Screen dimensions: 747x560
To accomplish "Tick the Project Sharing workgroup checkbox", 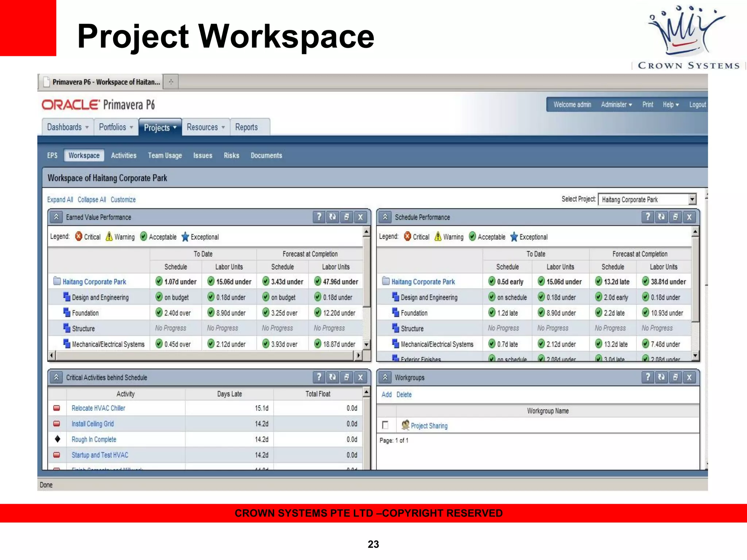I will coord(385,425).
